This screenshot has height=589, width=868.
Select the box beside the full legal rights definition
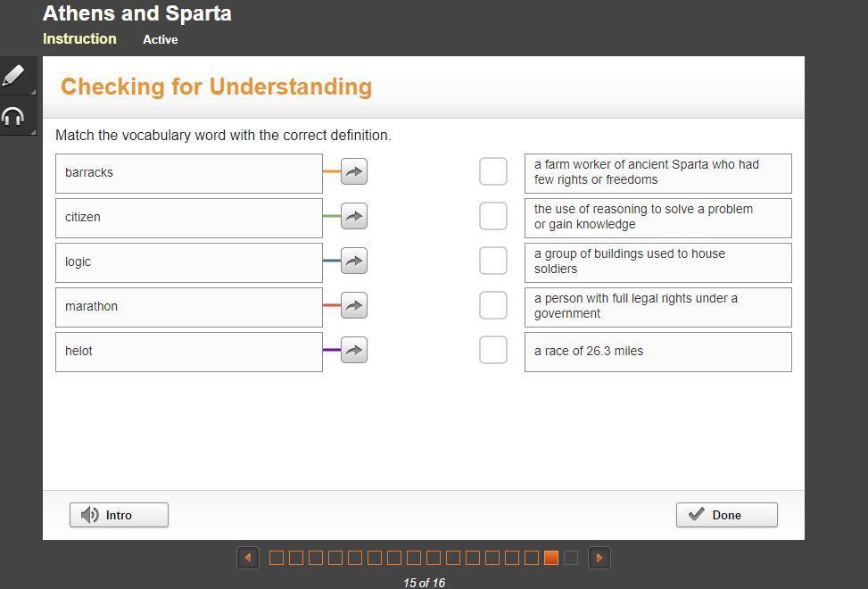(x=493, y=305)
